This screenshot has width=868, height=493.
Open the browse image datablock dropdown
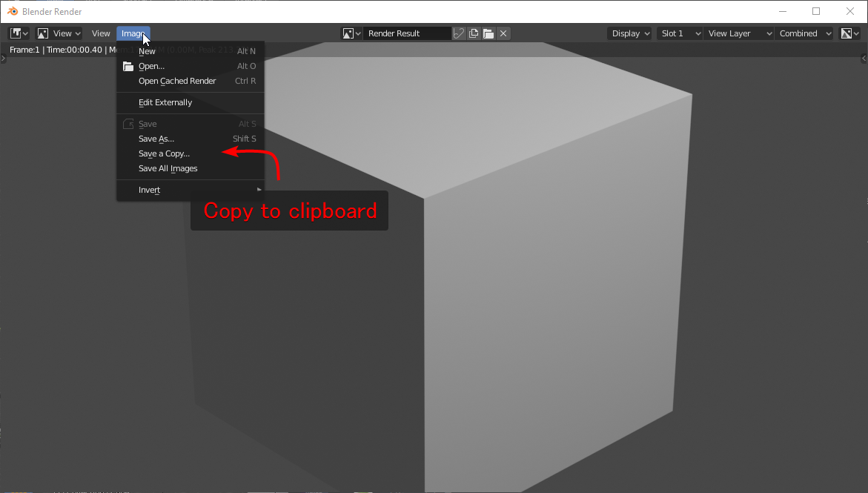pyautogui.click(x=351, y=33)
